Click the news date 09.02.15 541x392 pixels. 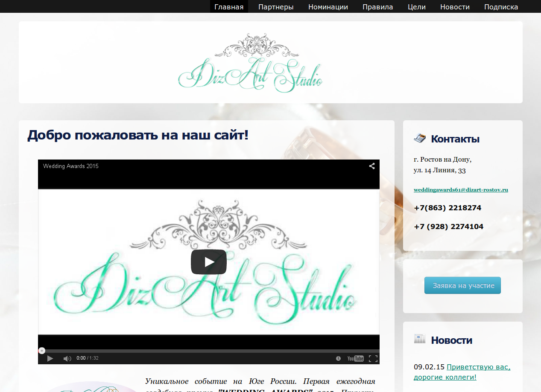click(429, 367)
